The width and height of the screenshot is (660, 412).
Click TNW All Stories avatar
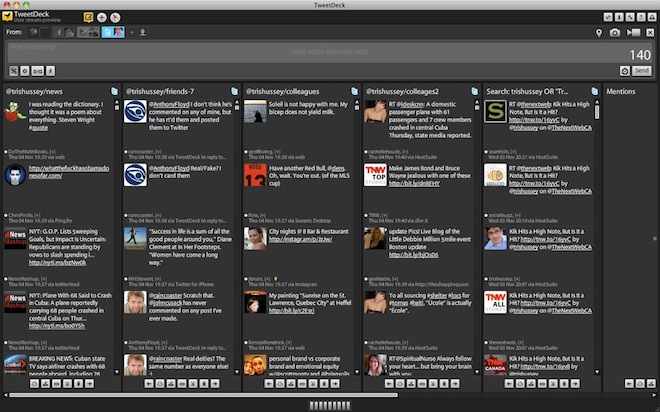pos(495,302)
